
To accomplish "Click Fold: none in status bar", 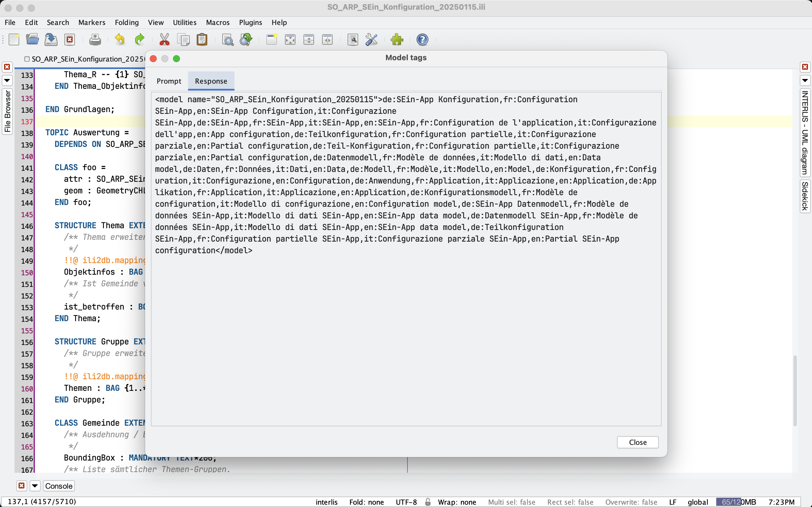I will point(366,502).
